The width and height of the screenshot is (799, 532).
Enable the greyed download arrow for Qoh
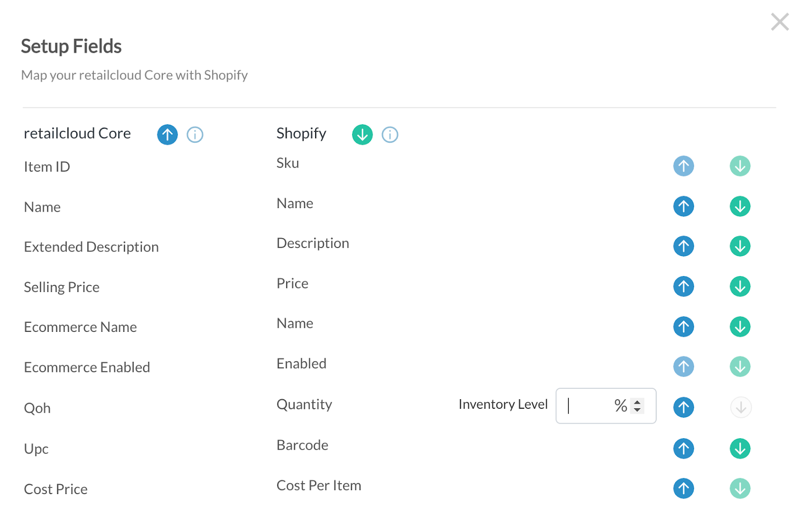741,407
